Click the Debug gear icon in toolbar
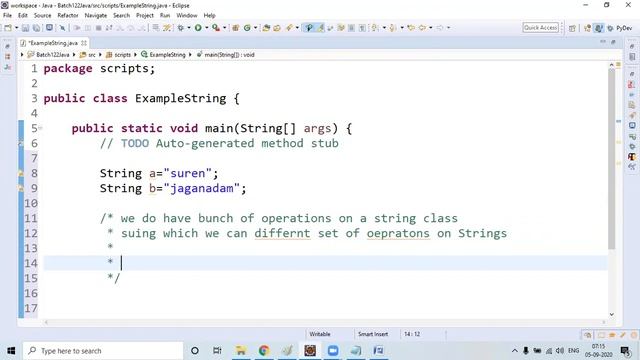640x360 pixels. point(180,28)
